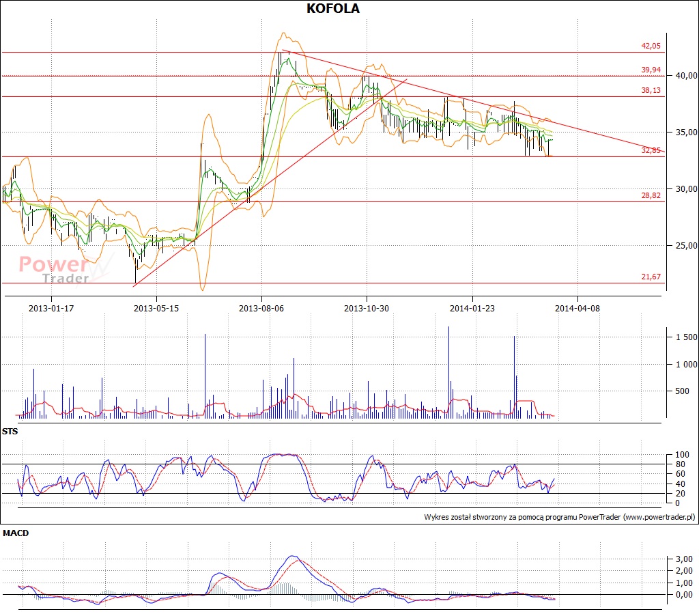Click the 21,67 lowest level label

[651, 277]
